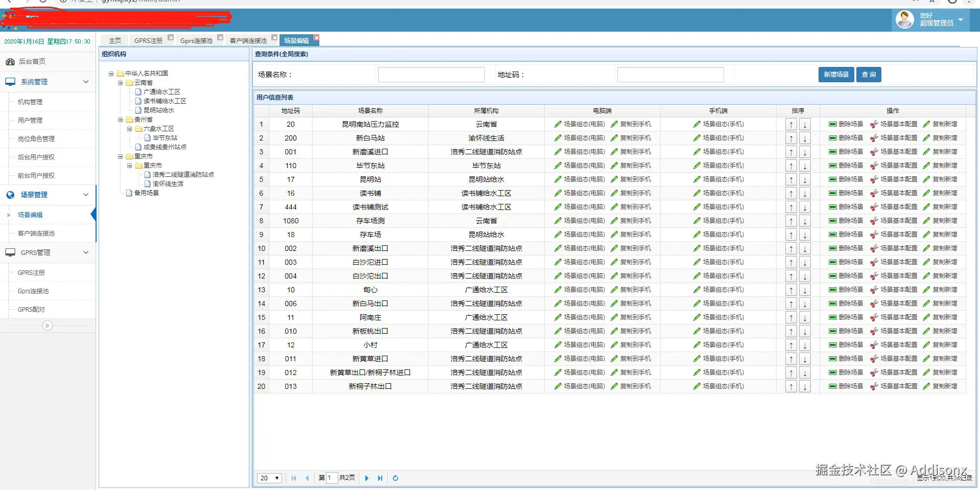Select 广通给水工区 in the organization tree
Screen dimensions: 980x490
point(161,92)
